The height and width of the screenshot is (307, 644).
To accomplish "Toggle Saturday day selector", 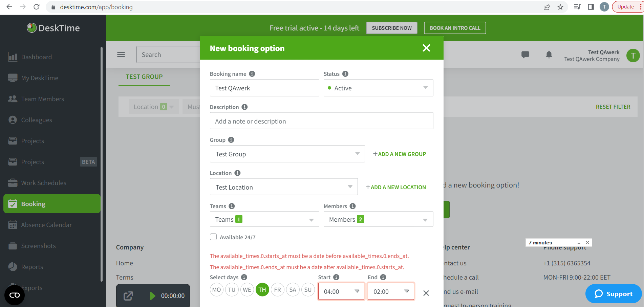I will (293, 290).
